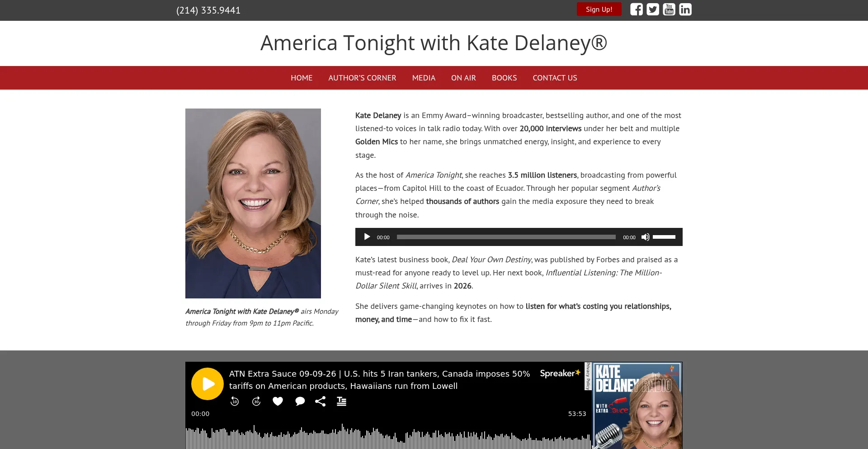Open the Privacy Policy vertical link

pyautogui.click(x=588, y=376)
